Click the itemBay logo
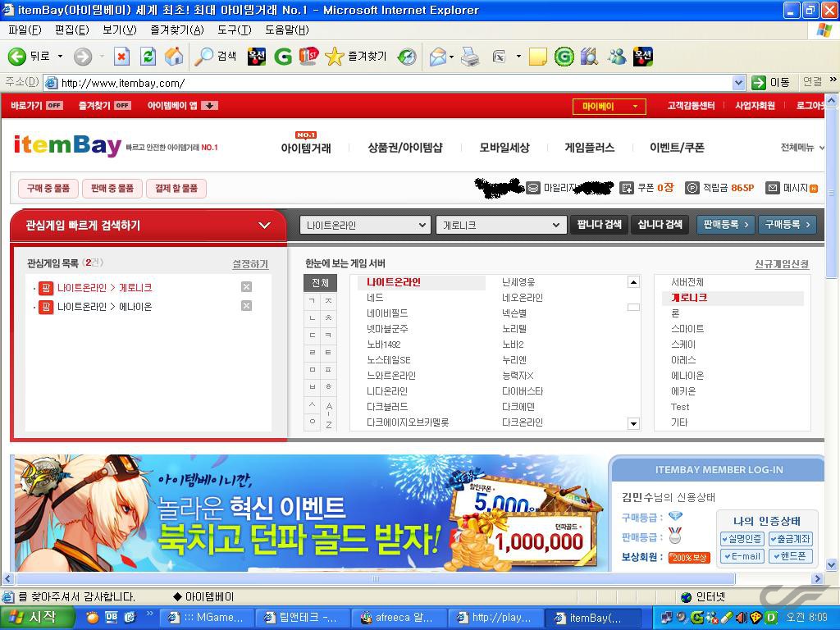Image resolution: width=840 pixels, height=630 pixels. click(67, 144)
